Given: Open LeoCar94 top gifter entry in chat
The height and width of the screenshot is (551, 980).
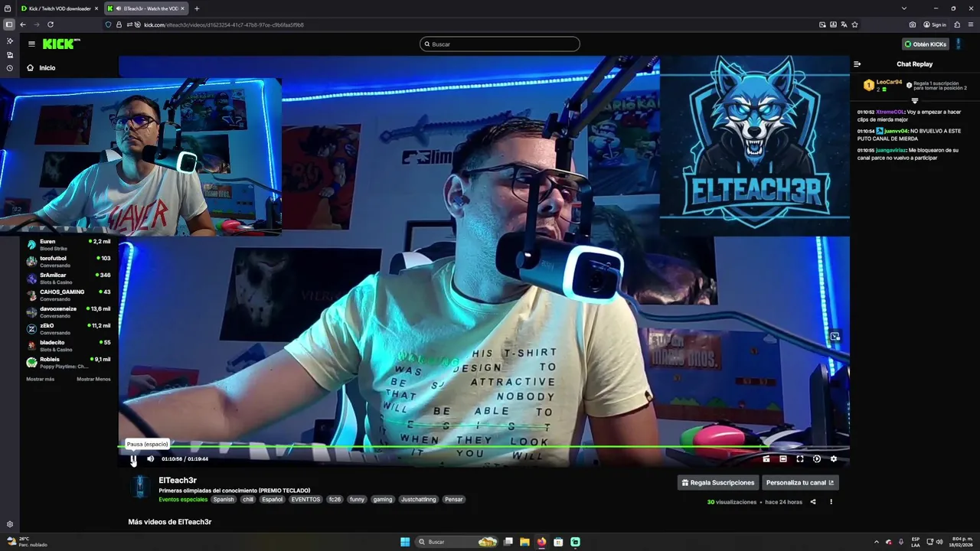Looking at the screenshot, I should pyautogui.click(x=883, y=85).
